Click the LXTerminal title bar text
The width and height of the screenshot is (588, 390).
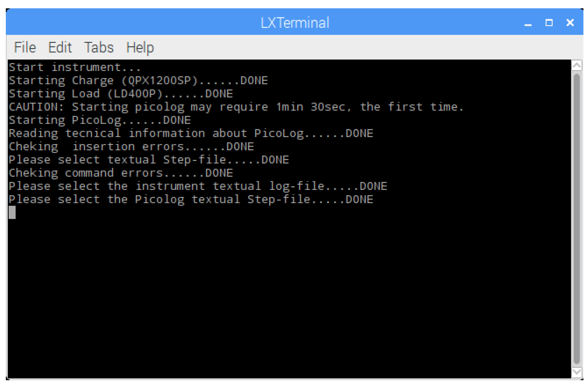(x=295, y=23)
